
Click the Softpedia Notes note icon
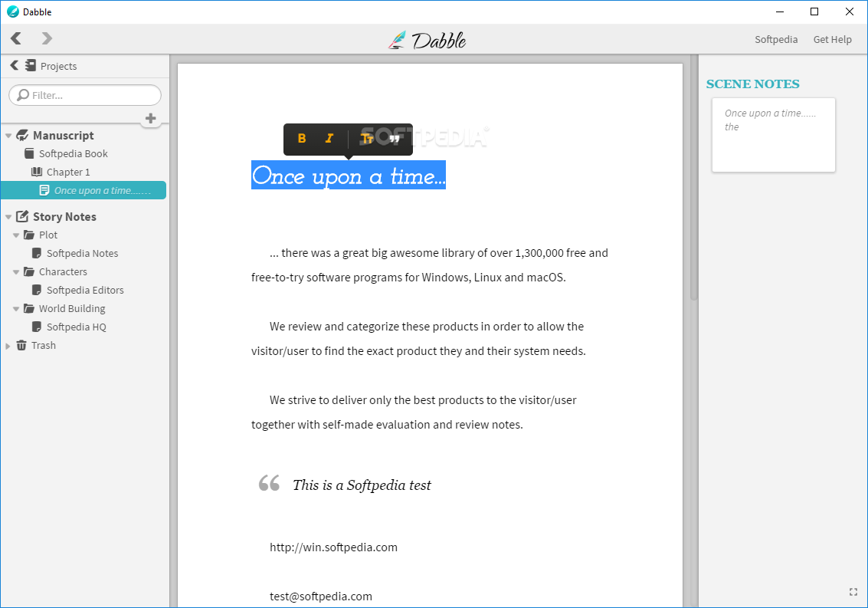[37, 253]
